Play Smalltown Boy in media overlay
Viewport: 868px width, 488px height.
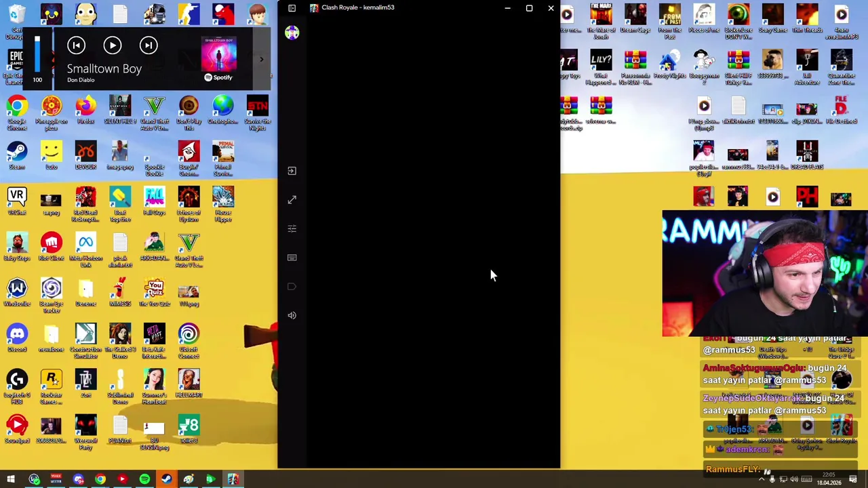[112, 45]
